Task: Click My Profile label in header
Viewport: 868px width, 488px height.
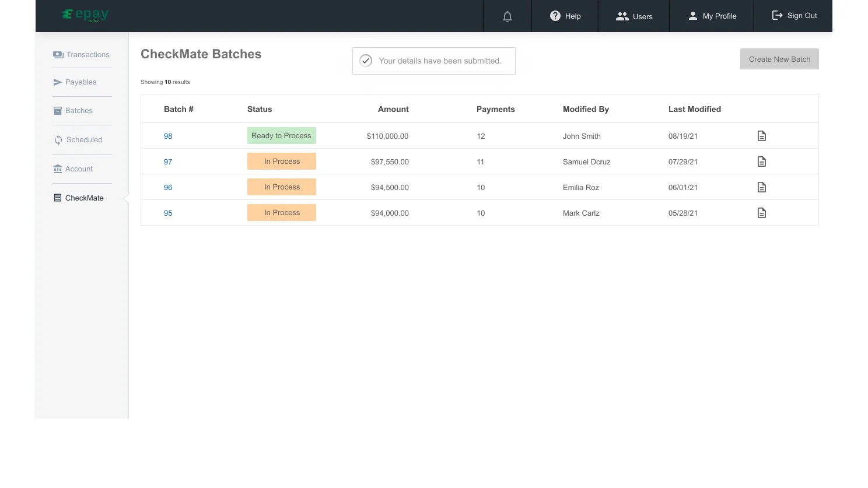Action: pos(719,16)
